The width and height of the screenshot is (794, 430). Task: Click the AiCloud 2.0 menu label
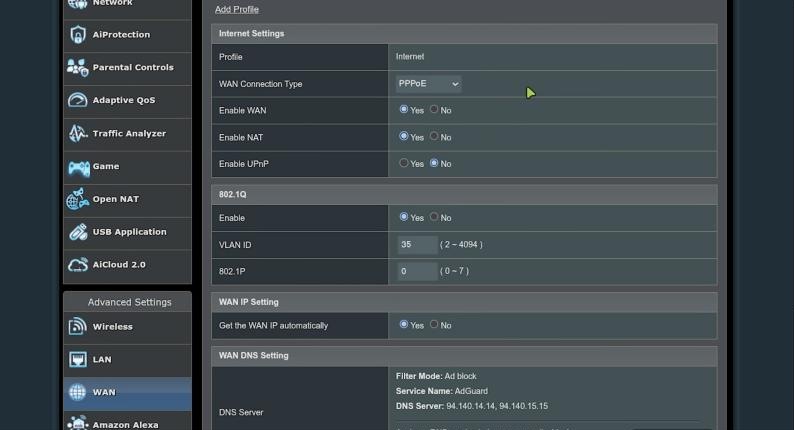coord(119,264)
